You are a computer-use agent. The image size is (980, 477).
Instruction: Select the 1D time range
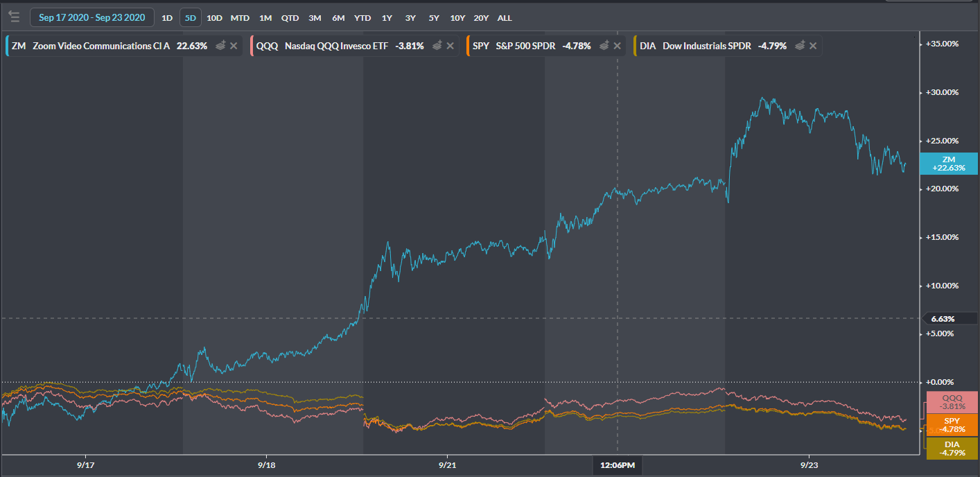tap(167, 18)
